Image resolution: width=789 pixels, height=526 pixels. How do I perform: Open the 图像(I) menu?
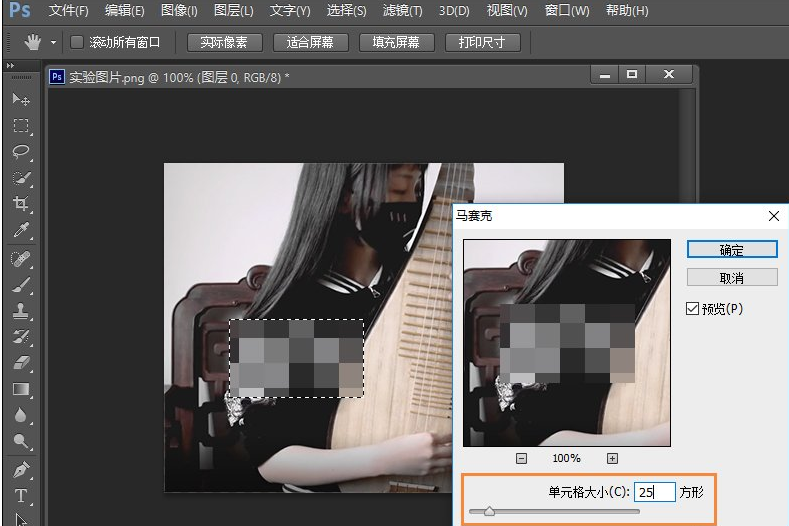click(x=179, y=11)
